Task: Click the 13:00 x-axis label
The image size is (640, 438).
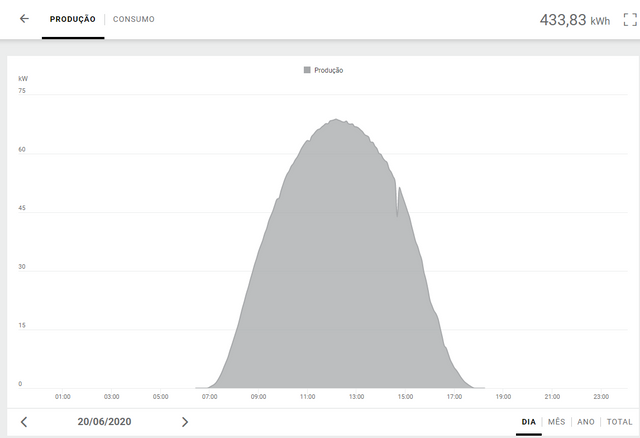Action: [x=356, y=396]
